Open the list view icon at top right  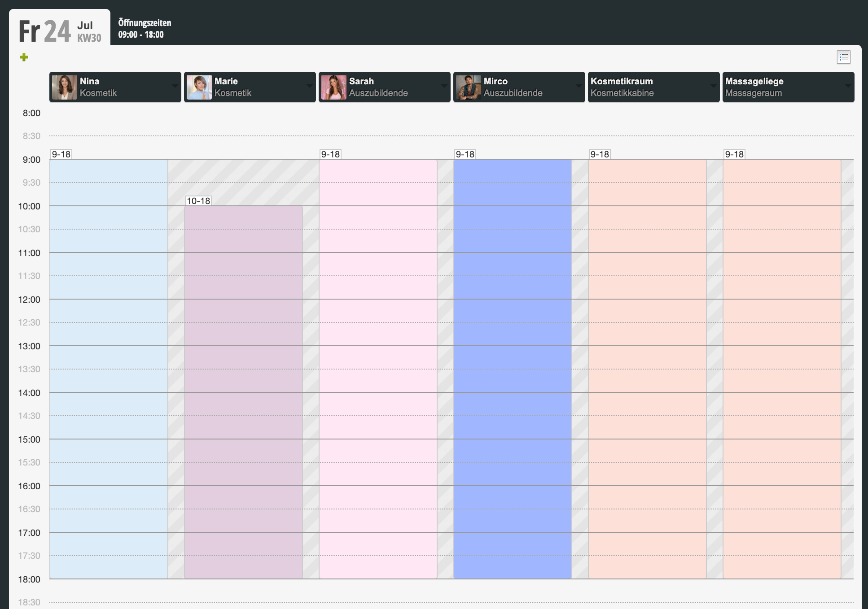[844, 57]
